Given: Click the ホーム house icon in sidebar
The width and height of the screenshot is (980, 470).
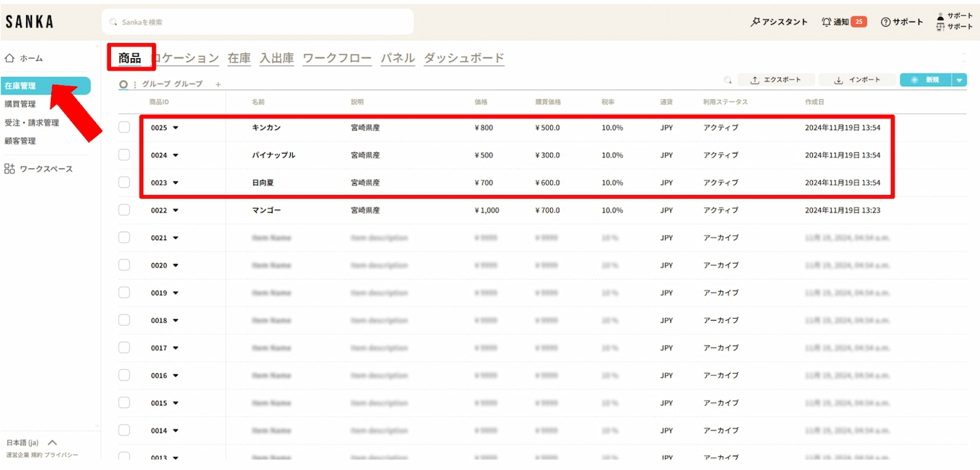Looking at the screenshot, I should 10,58.
